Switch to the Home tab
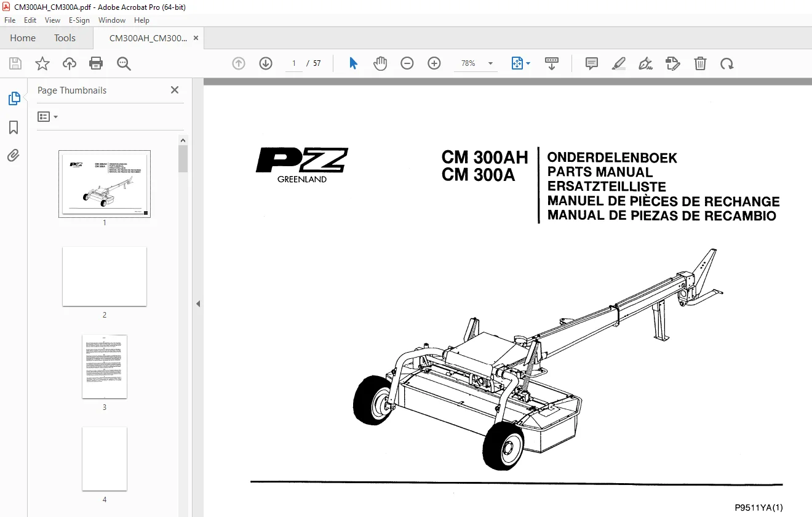 point(23,38)
